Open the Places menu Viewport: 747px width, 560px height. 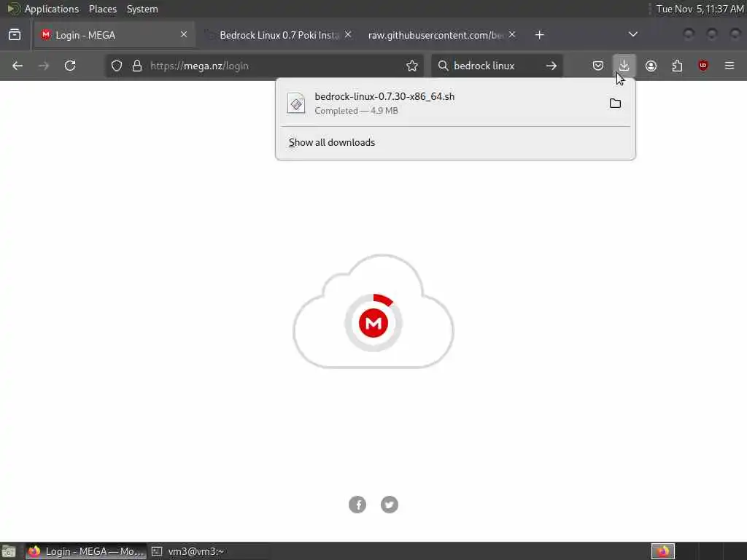coord(102,9)
